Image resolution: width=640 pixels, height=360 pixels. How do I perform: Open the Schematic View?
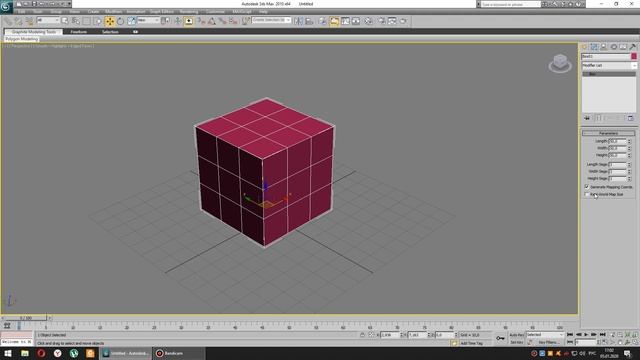coord(356,21)
